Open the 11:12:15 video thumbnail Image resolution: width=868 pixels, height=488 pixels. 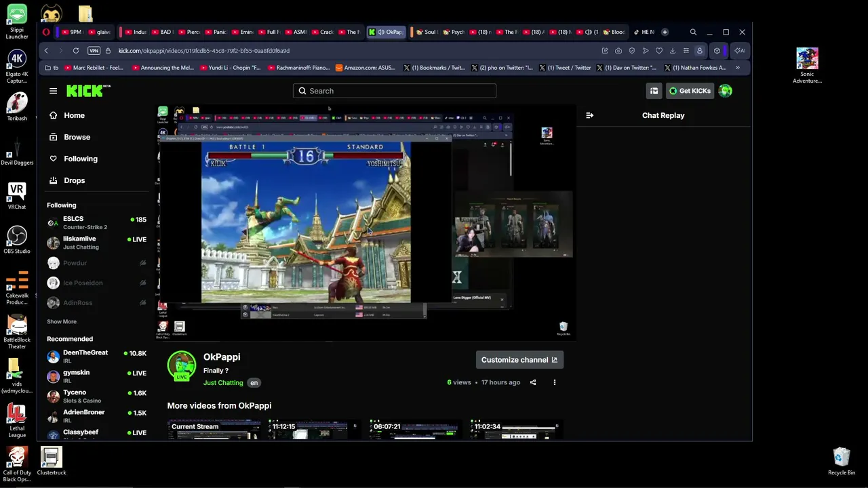315,430
